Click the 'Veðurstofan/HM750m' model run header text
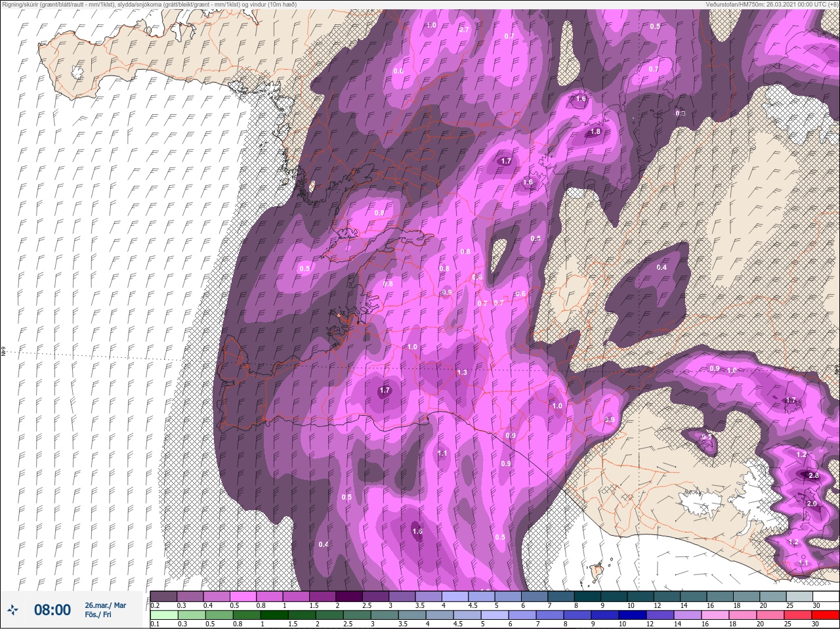840x629 pixels. click(772, 5)
